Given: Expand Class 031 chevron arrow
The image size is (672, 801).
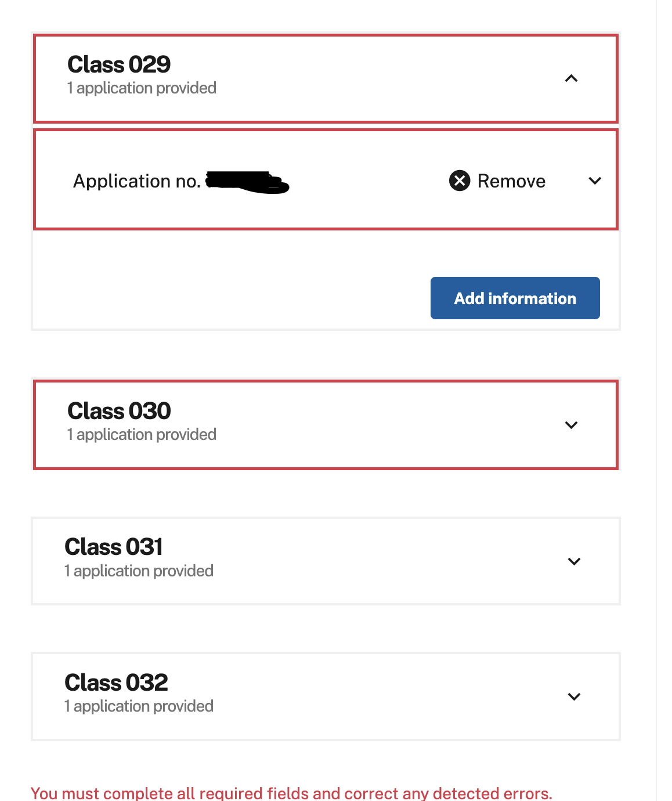Looking at the screenshot, I should pos(574,561).
